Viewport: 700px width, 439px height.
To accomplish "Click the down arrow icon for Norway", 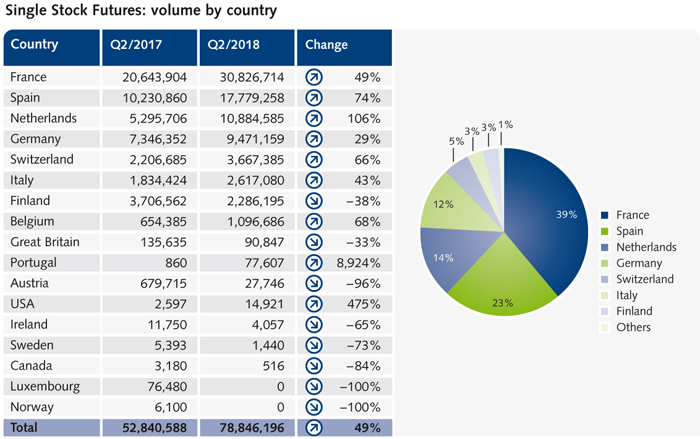I will 314,407.
